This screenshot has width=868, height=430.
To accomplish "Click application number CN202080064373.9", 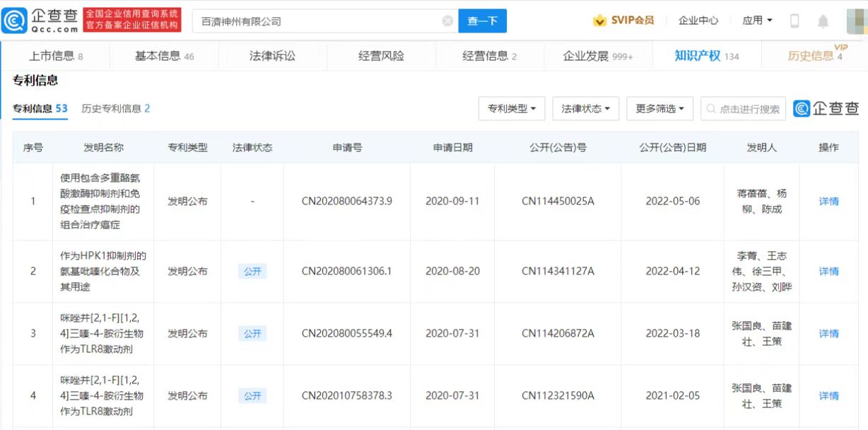I will 346,201.
